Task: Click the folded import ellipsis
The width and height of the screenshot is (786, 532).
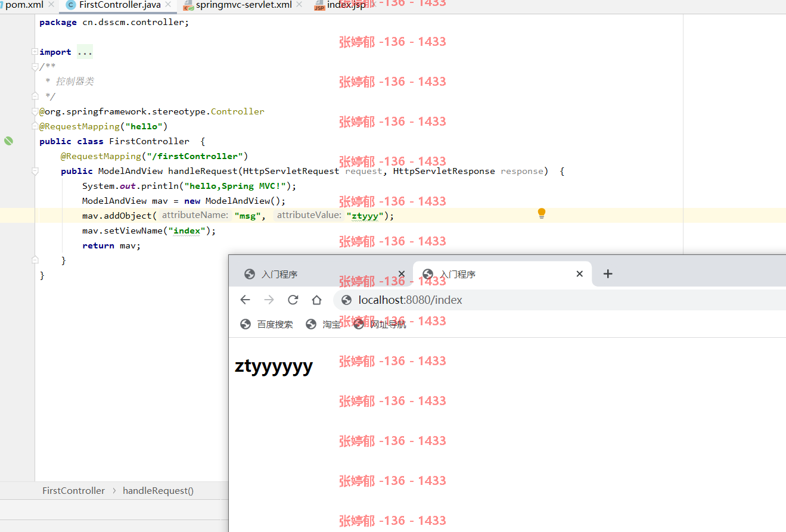Action: point(85,52)
